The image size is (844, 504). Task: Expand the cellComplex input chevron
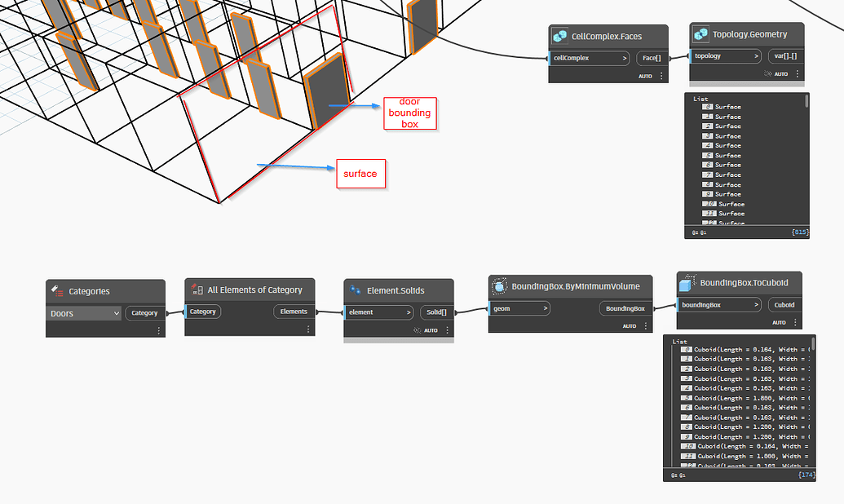(625, 57)
